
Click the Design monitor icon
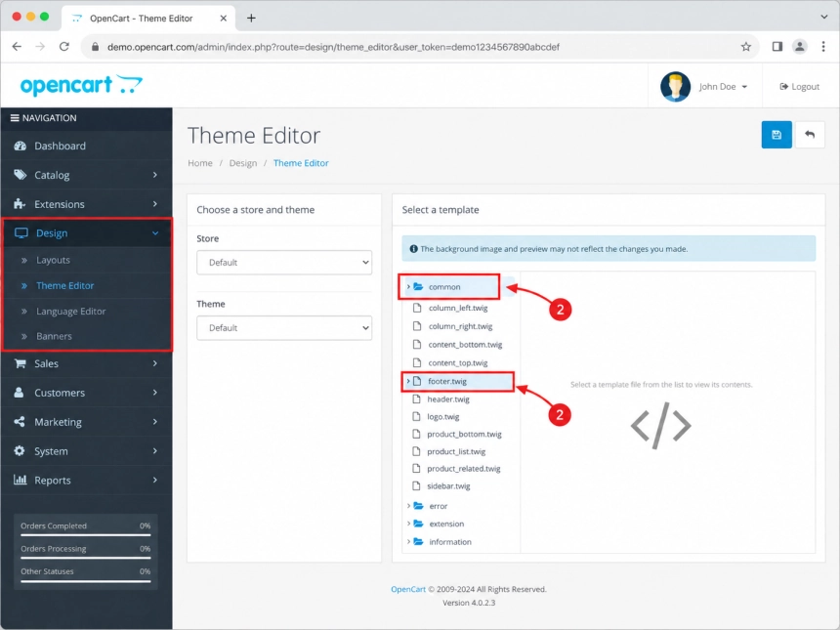coord(21,233)
